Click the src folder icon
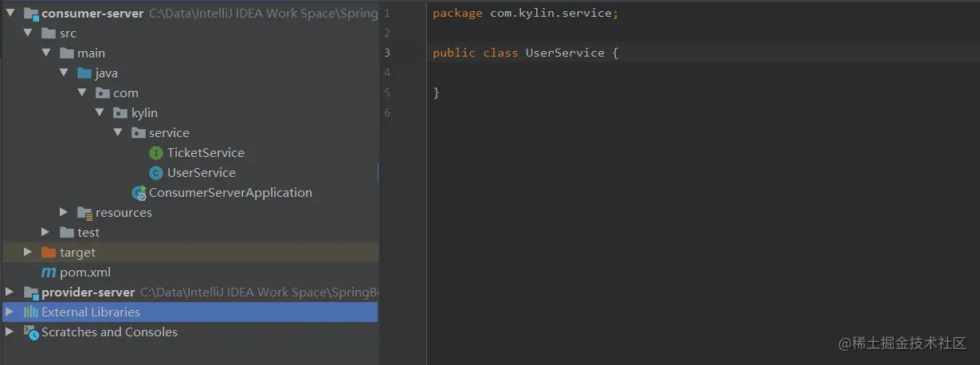Screen dimensions: 980x365 click(49, 33)
